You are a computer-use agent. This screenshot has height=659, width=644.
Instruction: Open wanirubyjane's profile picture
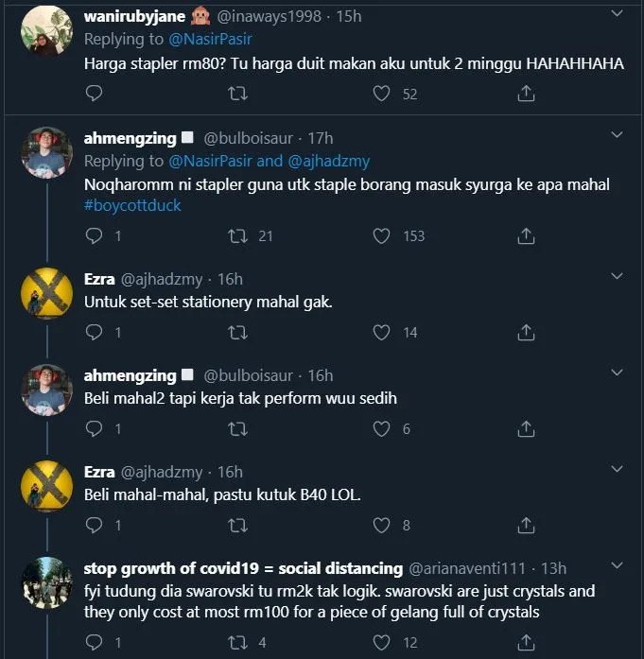(x=46, y=30)
